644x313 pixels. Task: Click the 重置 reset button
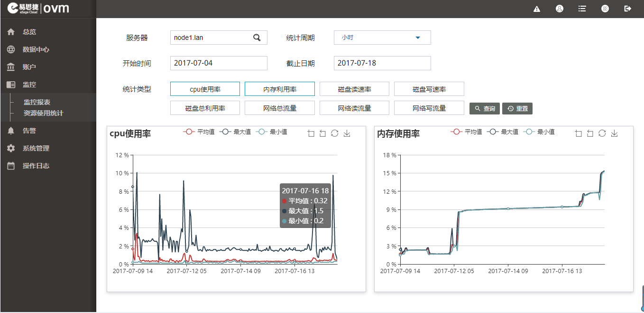(x=517, y=109)
